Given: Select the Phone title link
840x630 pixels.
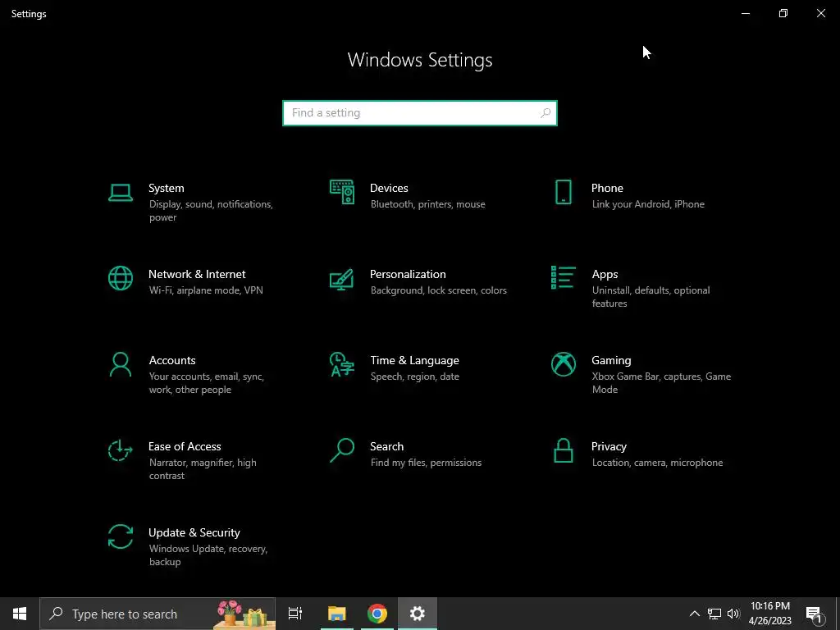Looking at the screenshot, I should click(607, 188).
